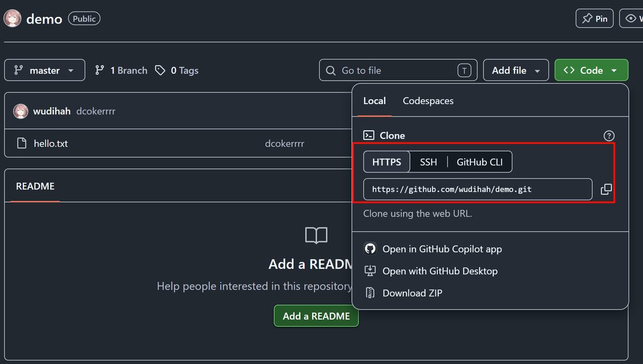Screen dimensions: 643x364
Task: Click the Public visibility badge
Action: tap(84, 19)
